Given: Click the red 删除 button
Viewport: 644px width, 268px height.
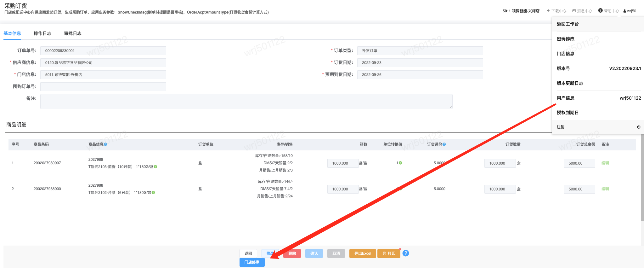Looking at the screenshot, I should coord(292,253).
